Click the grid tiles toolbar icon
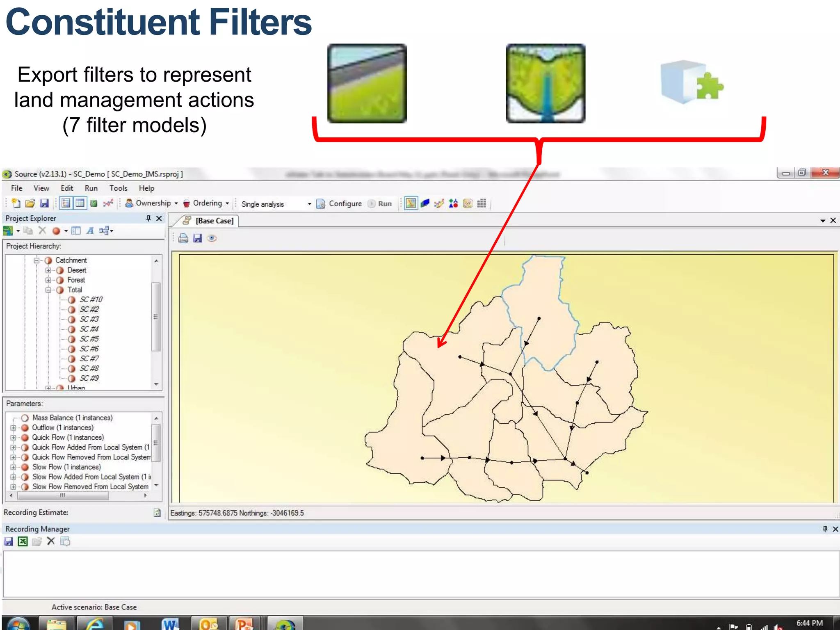The width and height of the screenshot is (840, 630). pos(482,203)
